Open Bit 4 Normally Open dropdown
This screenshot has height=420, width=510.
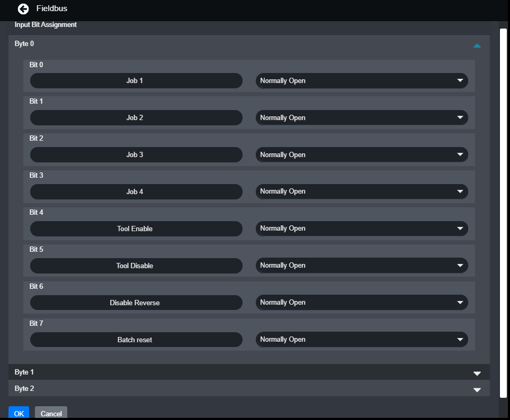[x=362, y=229]
